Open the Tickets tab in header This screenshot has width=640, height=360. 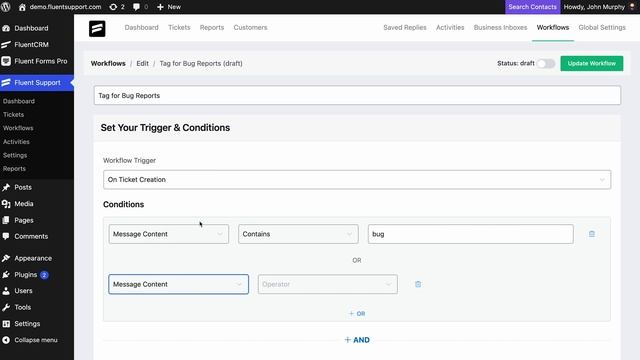(179, 27)
